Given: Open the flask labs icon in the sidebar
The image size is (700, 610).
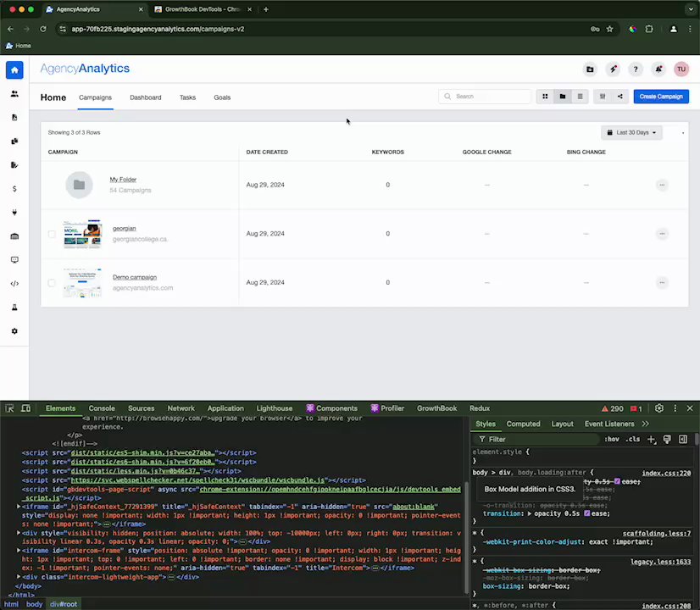Looking at the screenshot, I should [14, 308].
